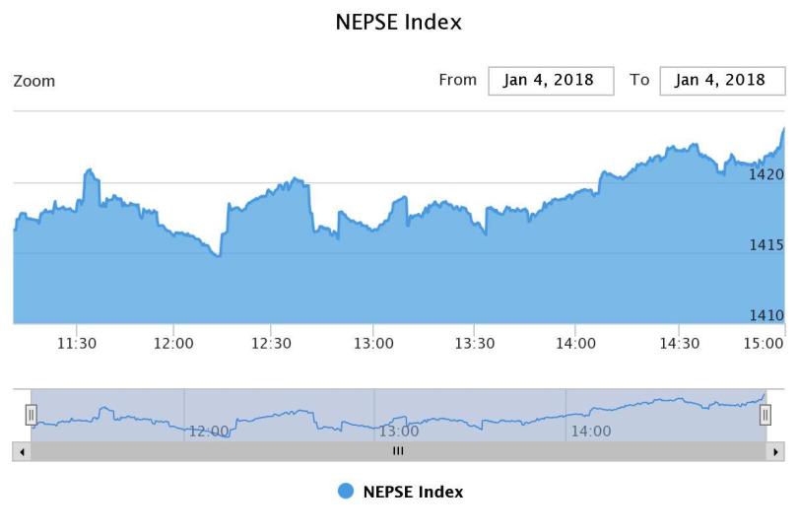This screenshot has width=798, height=532.
Task: Click the 13:00 label in the navigator
Action: pyautogui.click(x=399, y=431)
